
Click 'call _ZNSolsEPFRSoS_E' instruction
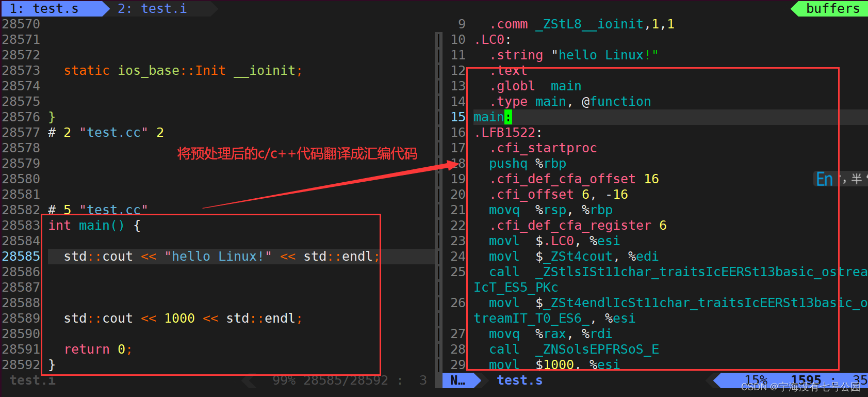pyautogui.click(x=574, y=350)
